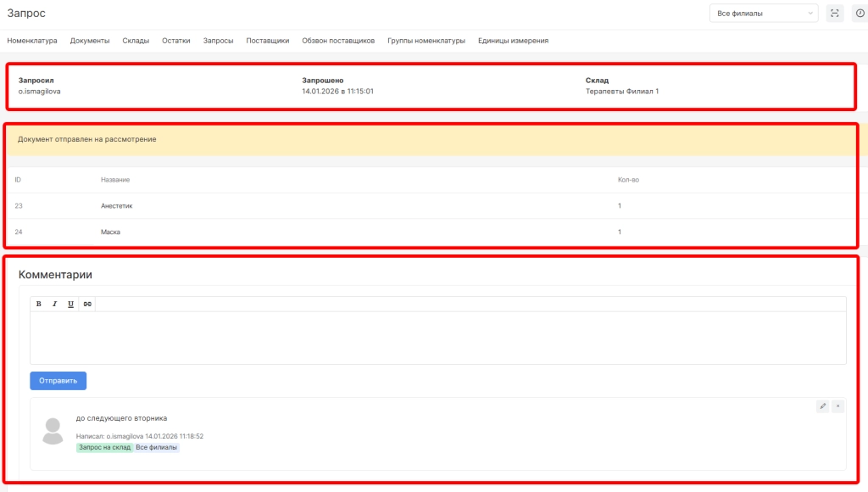Go to the Склады tab
The height and width of the screenshot is (492, 868).
click(x=136, y=41)
